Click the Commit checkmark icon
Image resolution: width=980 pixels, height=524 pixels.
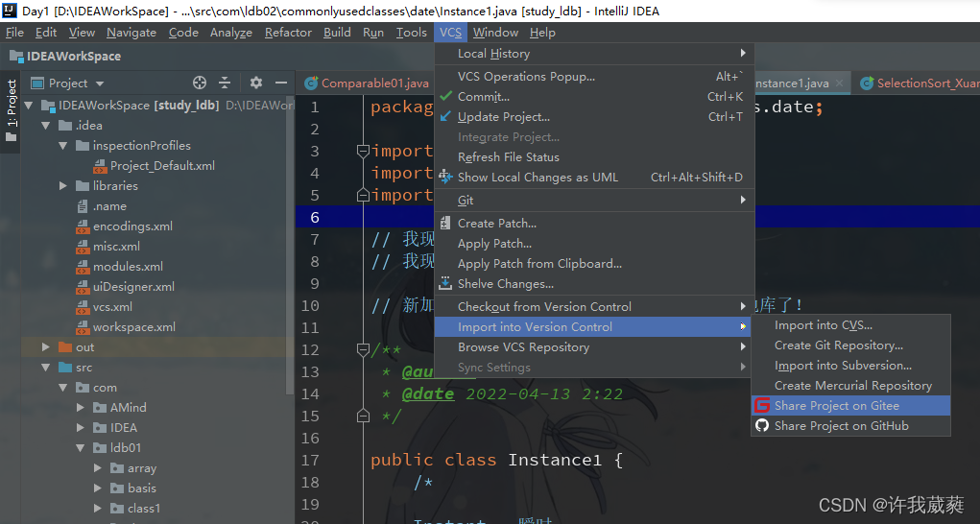[x=445, y=96]
